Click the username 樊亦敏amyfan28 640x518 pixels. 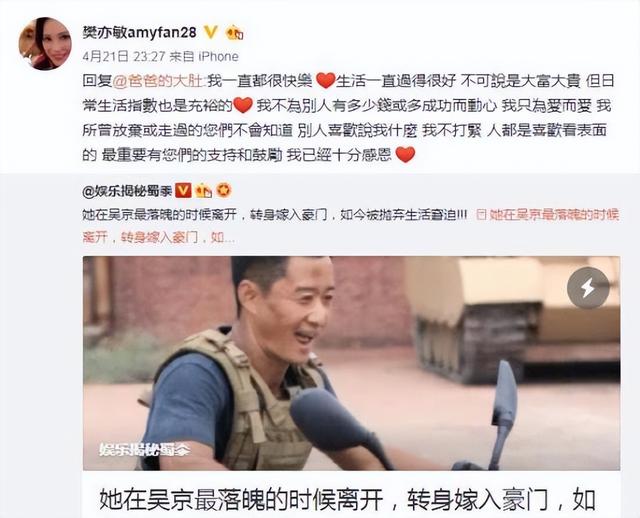(140, 32)
